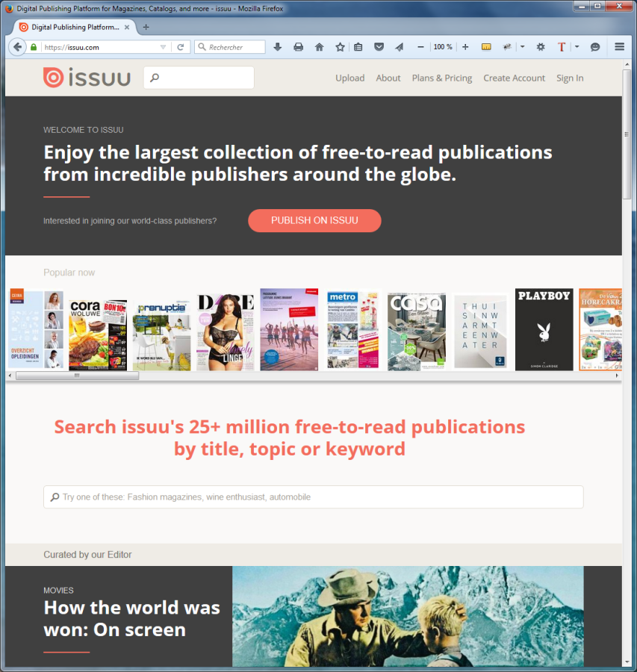Open the THUIS IN WARME WATER cover

[480, 332]
